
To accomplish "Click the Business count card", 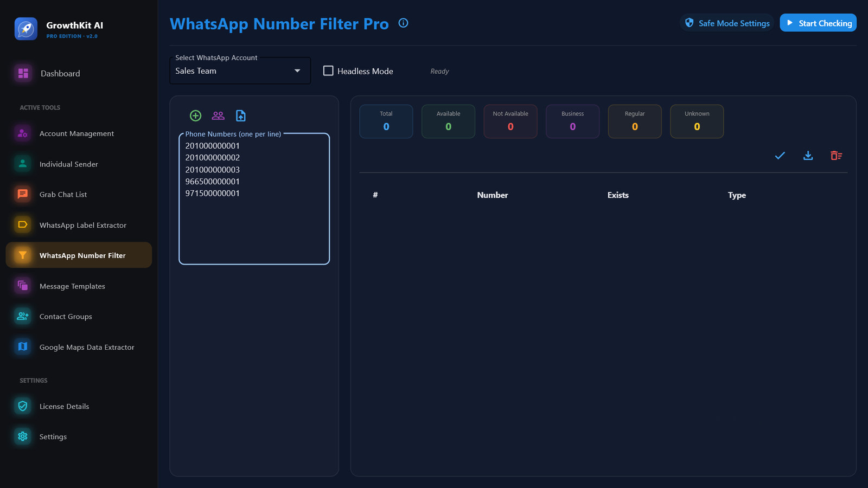I will 572,121.
